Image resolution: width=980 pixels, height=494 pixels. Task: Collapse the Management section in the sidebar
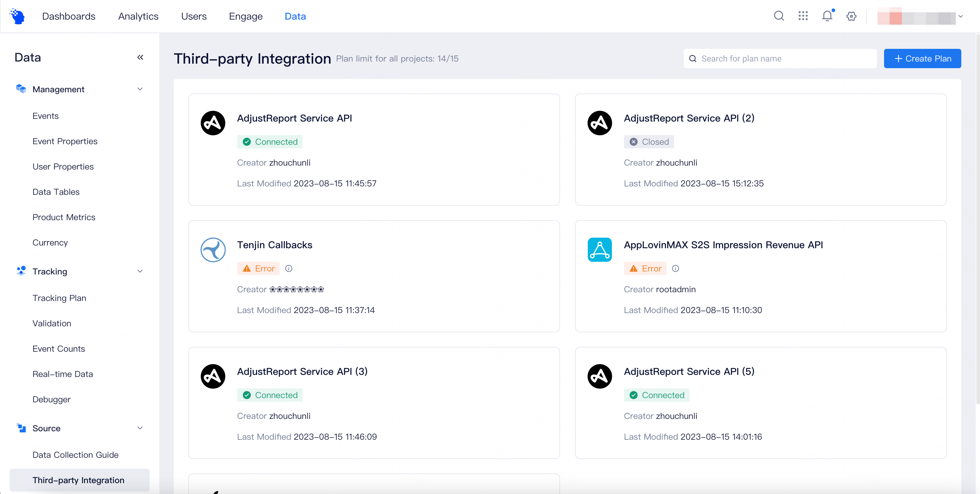[x=140, y=89]
